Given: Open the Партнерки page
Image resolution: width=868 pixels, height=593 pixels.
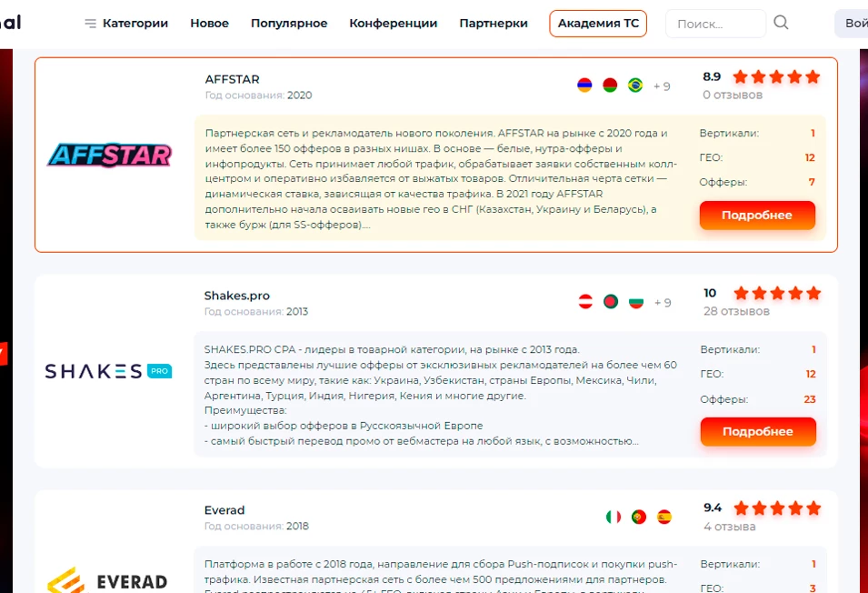Looking at the screenshot, I should (494, 24).
